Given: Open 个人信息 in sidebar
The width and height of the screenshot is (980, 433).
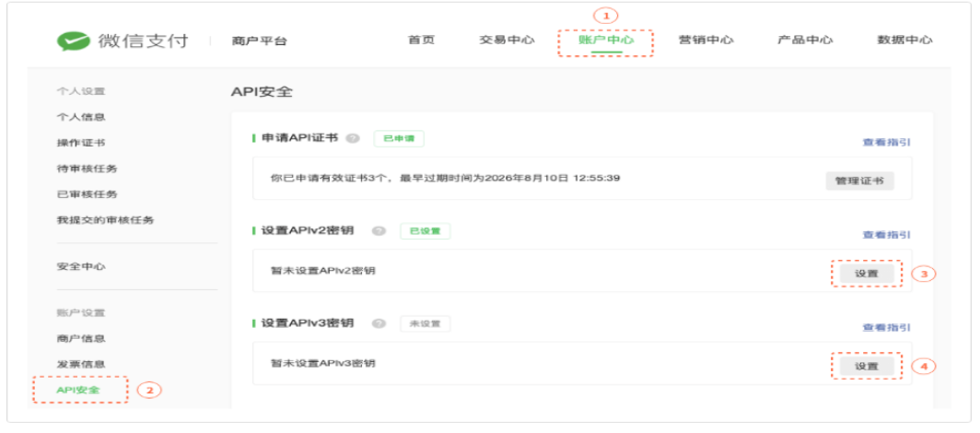Looking at the screenshot, I should click(80, 117).
